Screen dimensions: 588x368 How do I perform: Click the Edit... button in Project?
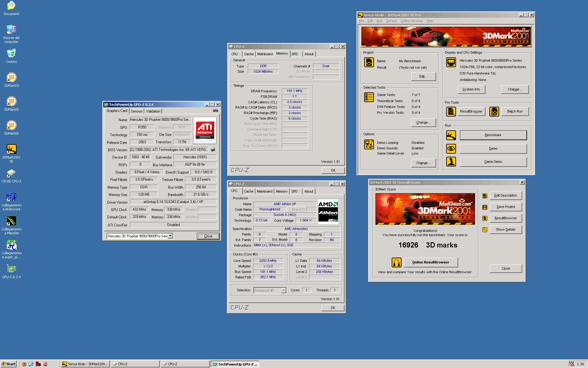(x=423, y=76)
